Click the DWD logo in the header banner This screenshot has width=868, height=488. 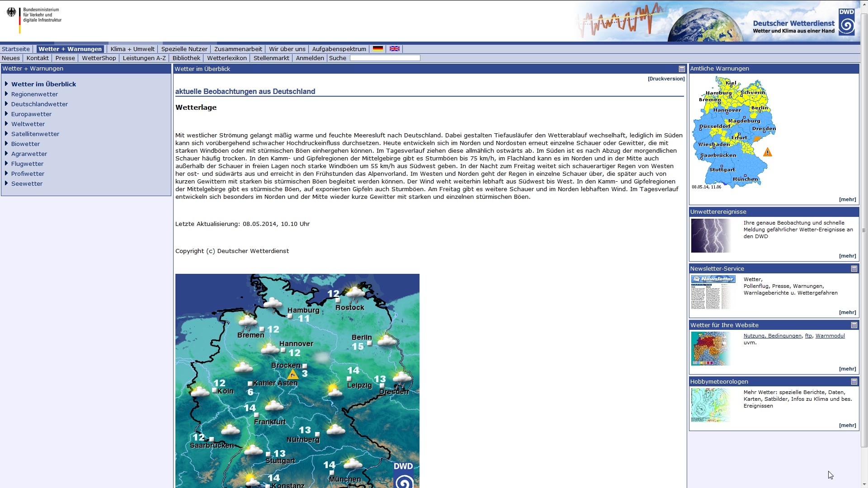tap(846, 22)
